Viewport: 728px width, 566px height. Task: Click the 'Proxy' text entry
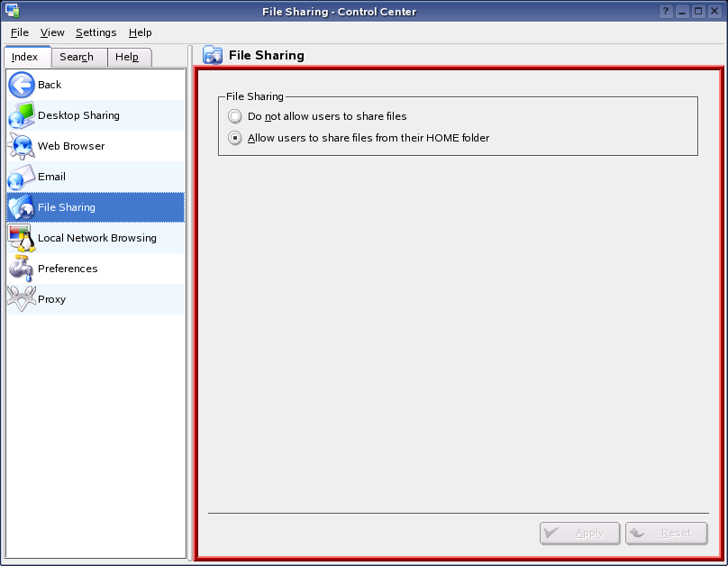52,300
